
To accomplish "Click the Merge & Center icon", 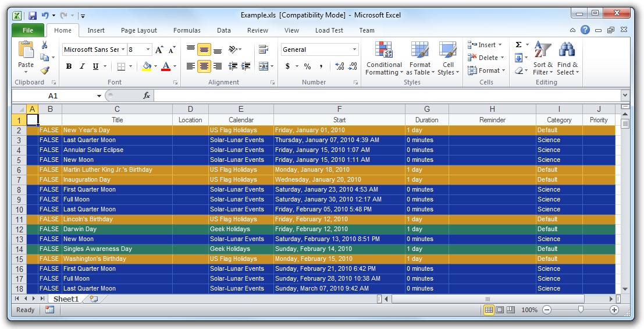I will (x=264, y=66).
